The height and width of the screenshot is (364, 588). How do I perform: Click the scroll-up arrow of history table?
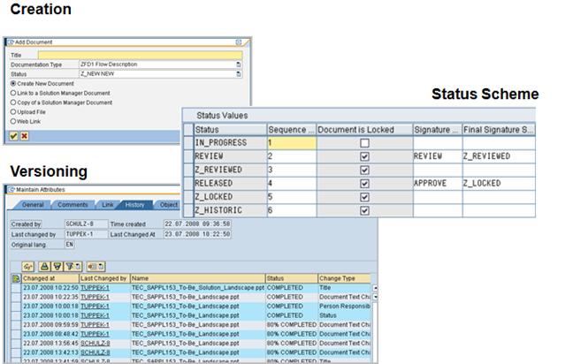coord(375,288)
